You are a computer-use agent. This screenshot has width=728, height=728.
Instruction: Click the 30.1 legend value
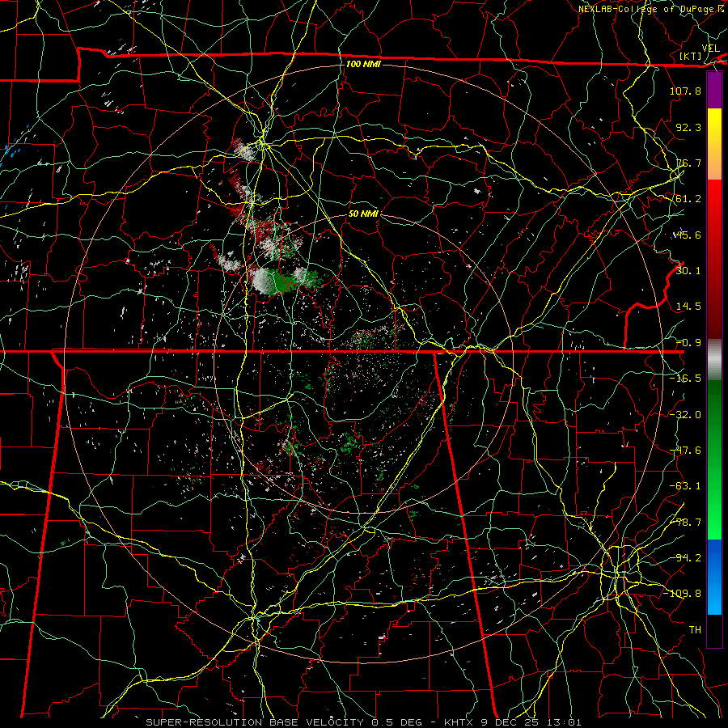point(688,271)
